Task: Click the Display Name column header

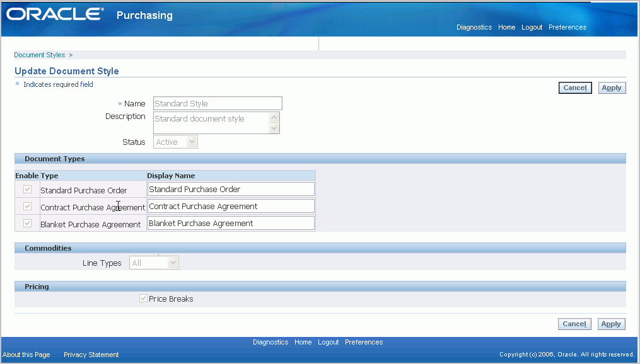Action: coord(171,176)
